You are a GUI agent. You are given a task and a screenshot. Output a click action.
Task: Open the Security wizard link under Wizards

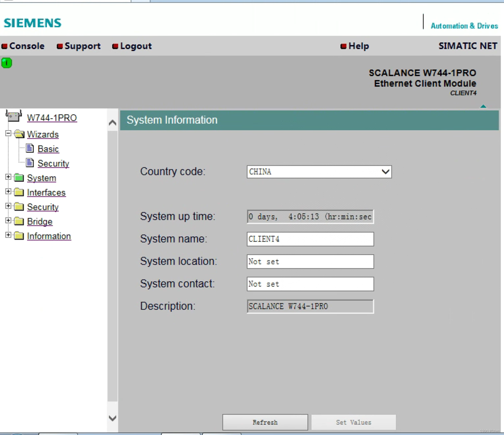[x=53, y=163]
